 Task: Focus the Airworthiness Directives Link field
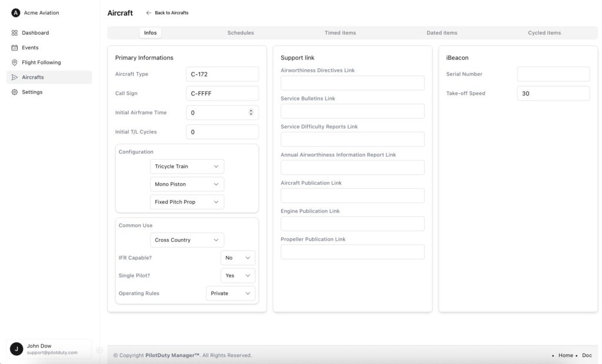tap(352, 83)
